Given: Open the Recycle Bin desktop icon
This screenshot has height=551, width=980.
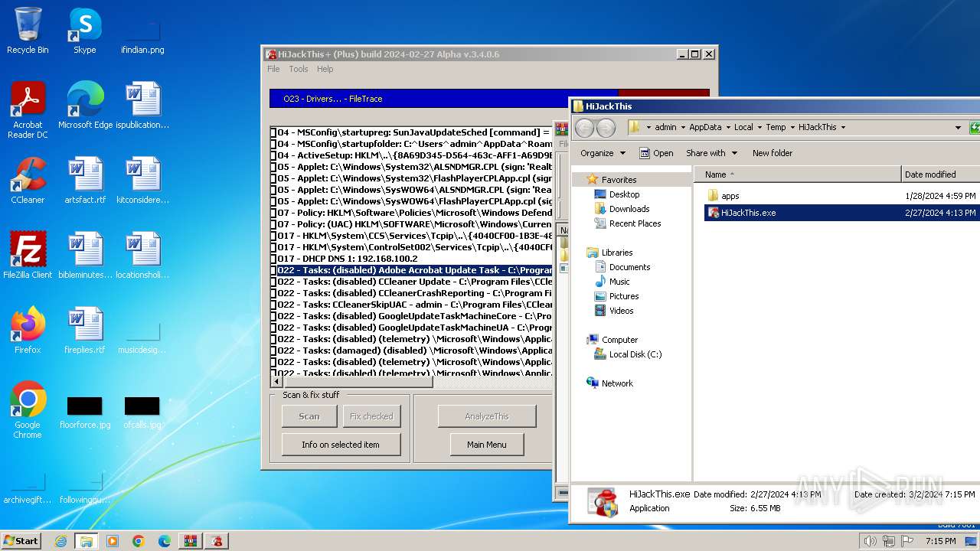Looking at the screenshot, I should pos(28,31).
